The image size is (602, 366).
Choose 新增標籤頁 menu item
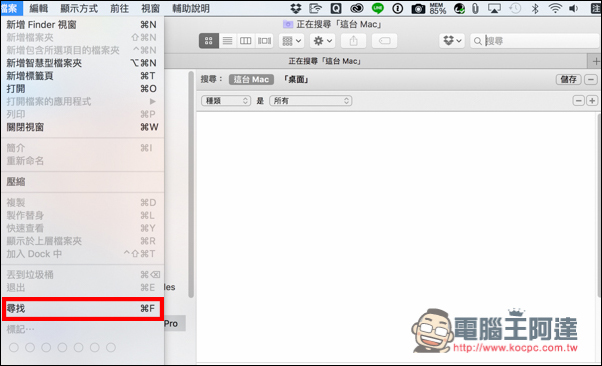pyautogui.click(x=82, y=76)
